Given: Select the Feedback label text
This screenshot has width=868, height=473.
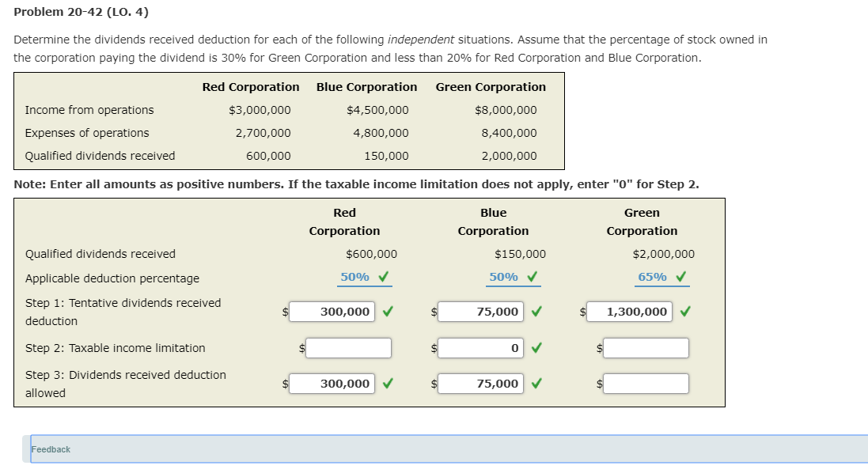Looking at the screenshot, I should pyautogui.click(x=51, y=449).
